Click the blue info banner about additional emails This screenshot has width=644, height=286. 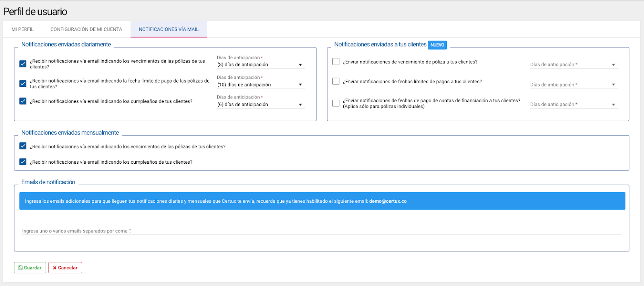[x=322, y=201]
